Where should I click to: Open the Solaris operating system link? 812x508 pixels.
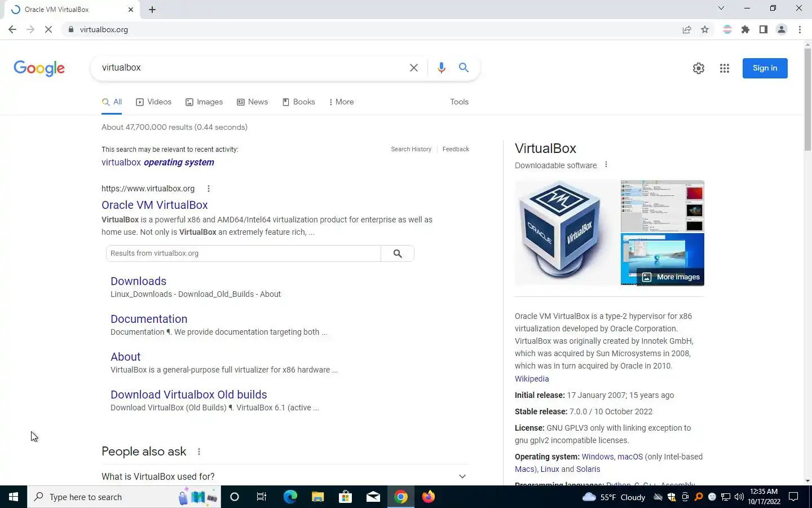588,470
